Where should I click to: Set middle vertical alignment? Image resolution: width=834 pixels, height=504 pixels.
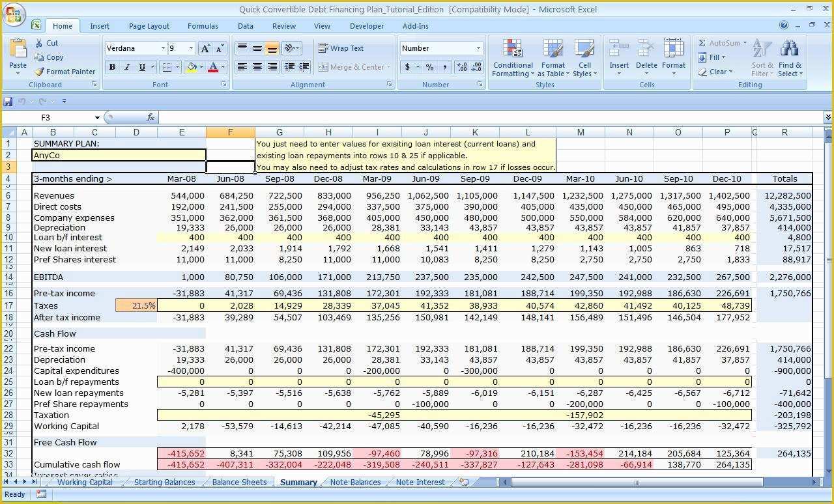[x=257, y=48]
